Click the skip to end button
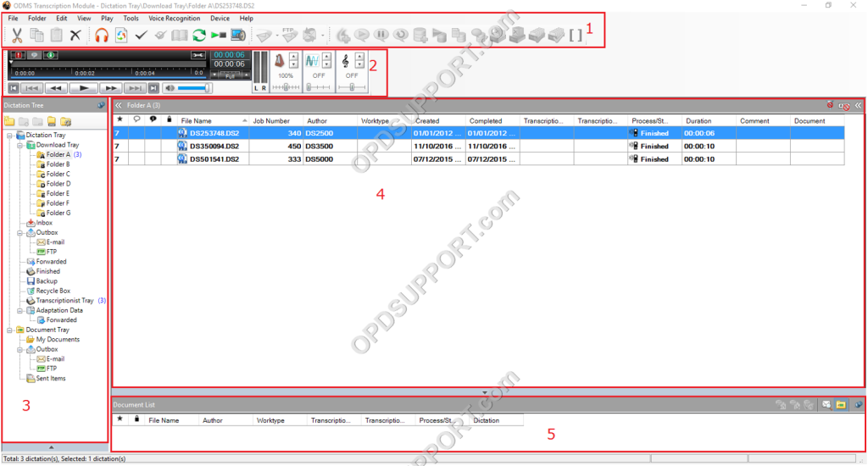 154,88
